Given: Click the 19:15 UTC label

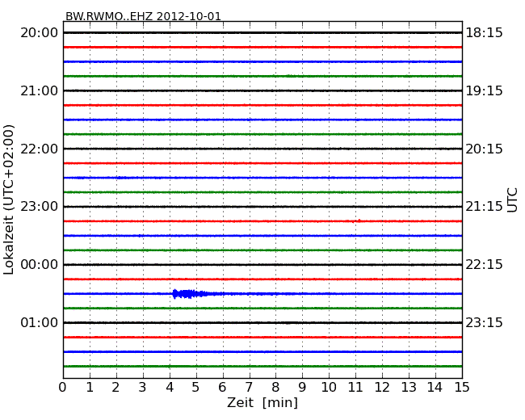Looking at the screenshot, I should coord(484,90).
